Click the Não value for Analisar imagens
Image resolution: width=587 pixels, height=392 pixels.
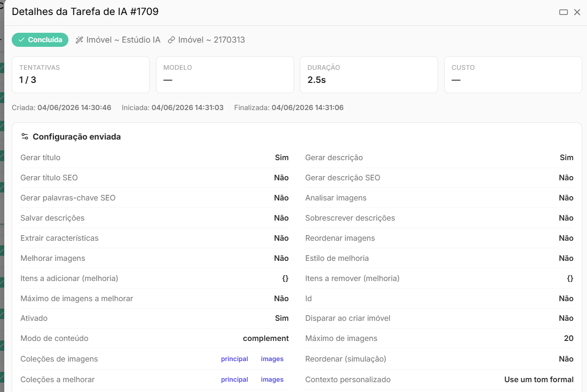(x=566, y=198)
